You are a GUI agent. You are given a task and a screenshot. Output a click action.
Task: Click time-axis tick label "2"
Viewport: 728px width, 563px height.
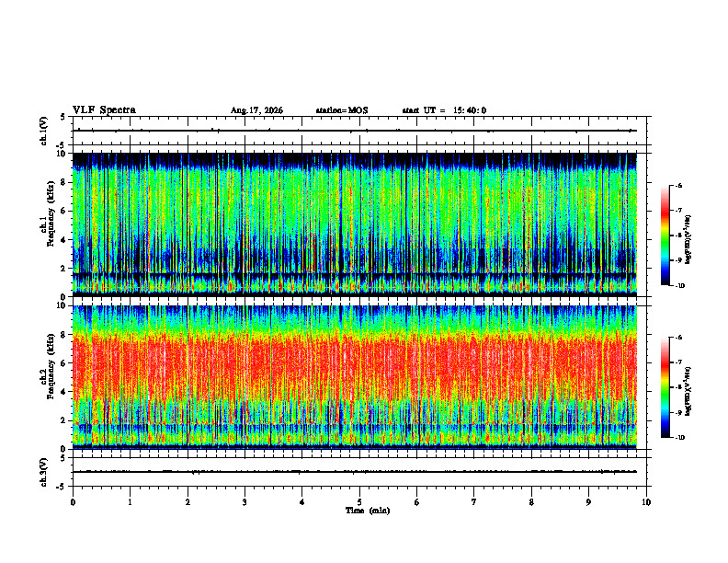[x=188, y=502]
